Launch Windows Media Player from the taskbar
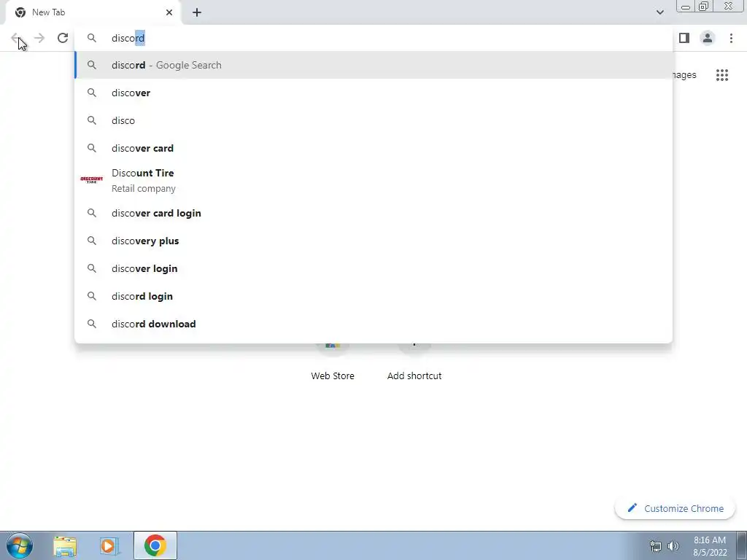This screenshot has height=560, width=747. point(109,545)
